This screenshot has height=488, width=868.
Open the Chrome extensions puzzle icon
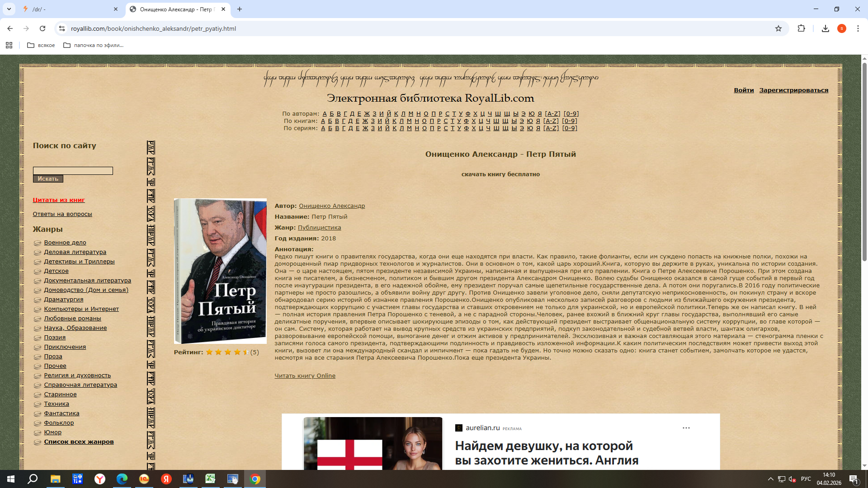pyautogui.click(x=801, y=28)
